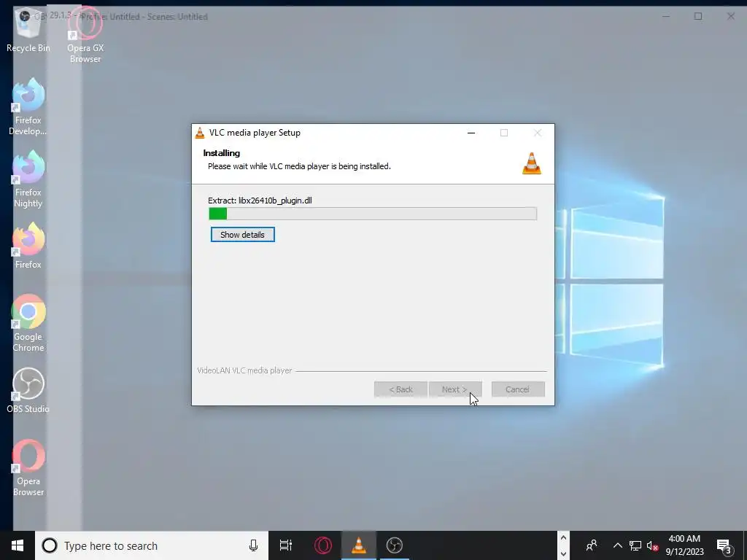
Task: Click the taskbar scroll down arrow
Action: click(564, 554)
